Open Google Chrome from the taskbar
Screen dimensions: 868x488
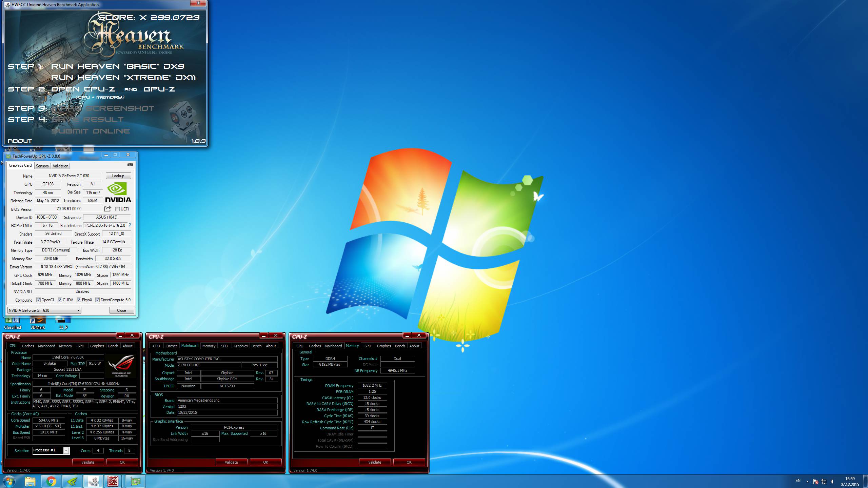51,481
